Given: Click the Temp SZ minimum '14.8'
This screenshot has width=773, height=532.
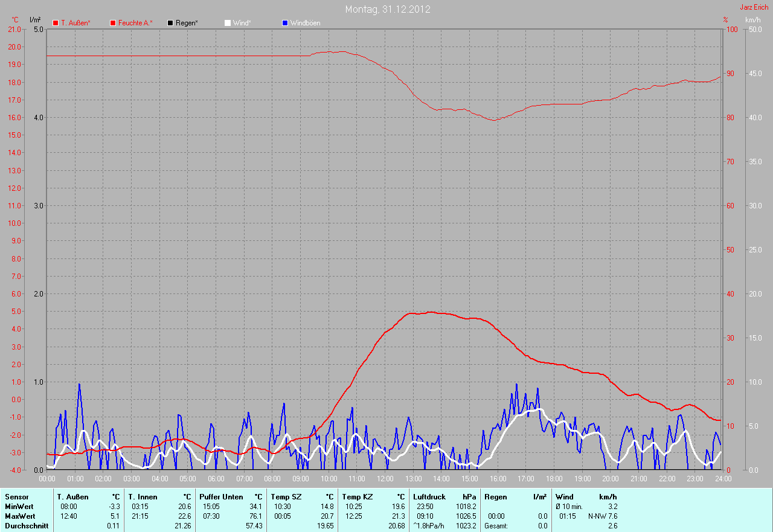Looking at the screenshot, I should click(x=327, y=507).
